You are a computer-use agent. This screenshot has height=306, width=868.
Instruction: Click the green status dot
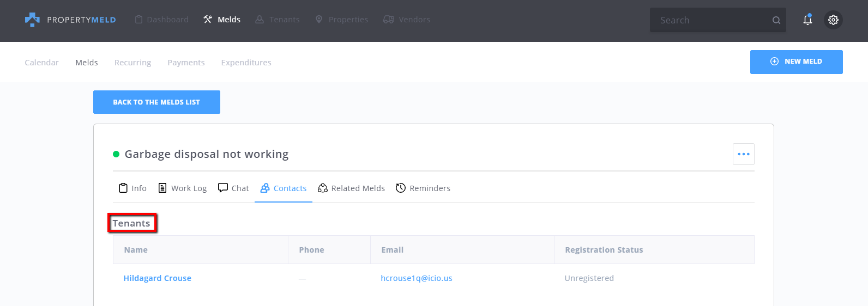point(116,154)
